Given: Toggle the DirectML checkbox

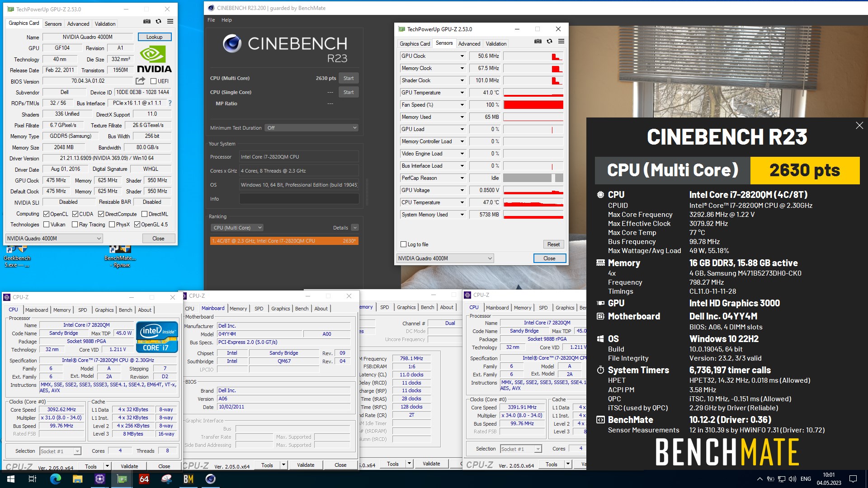Looking at the screenshot, I should pyautogui.click(x=144, y=214).
